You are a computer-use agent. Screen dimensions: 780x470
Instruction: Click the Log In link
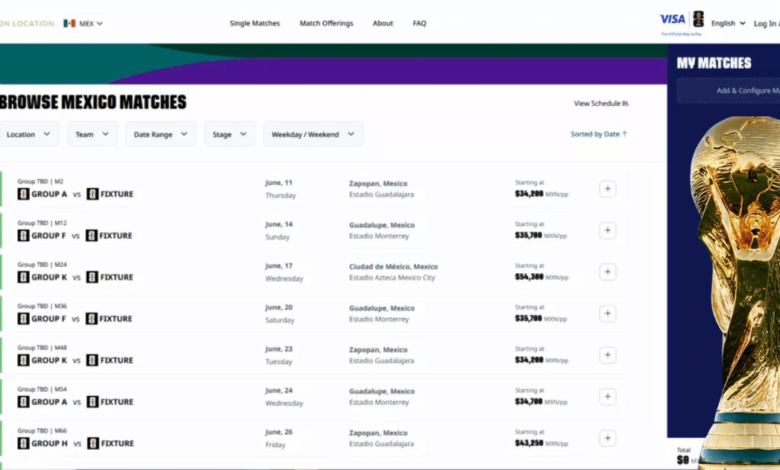pyautogui.click(x=766, y=23)
